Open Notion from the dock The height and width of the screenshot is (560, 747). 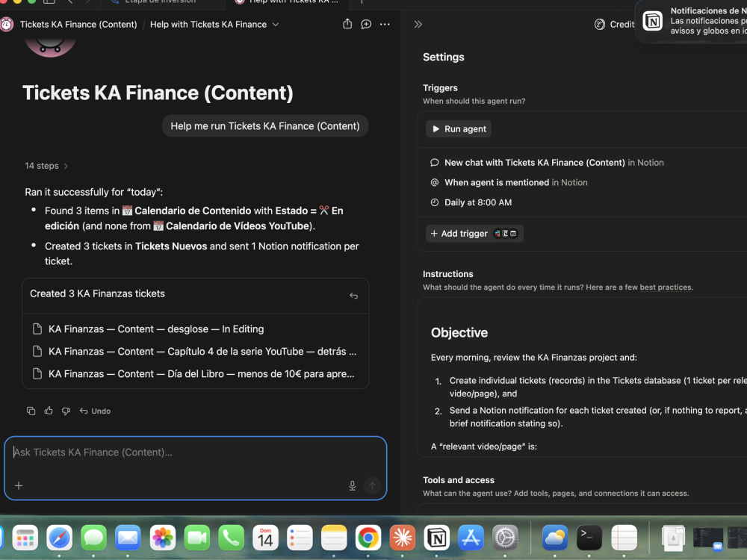click(437, 538)
